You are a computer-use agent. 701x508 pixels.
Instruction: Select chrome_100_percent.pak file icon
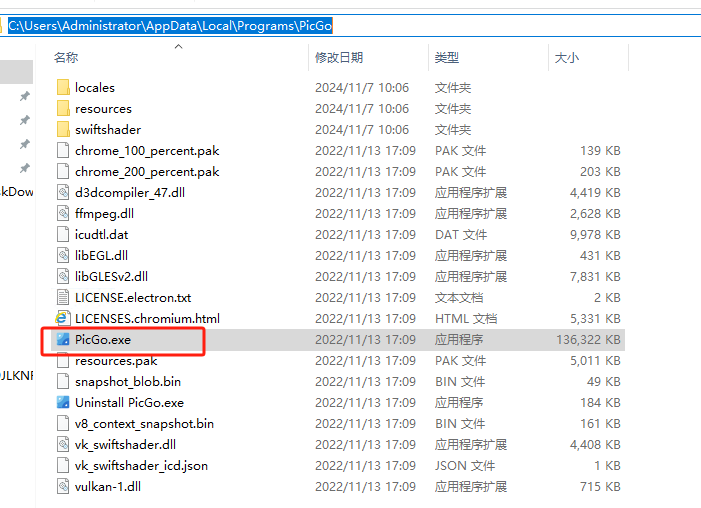click(63, 150)
